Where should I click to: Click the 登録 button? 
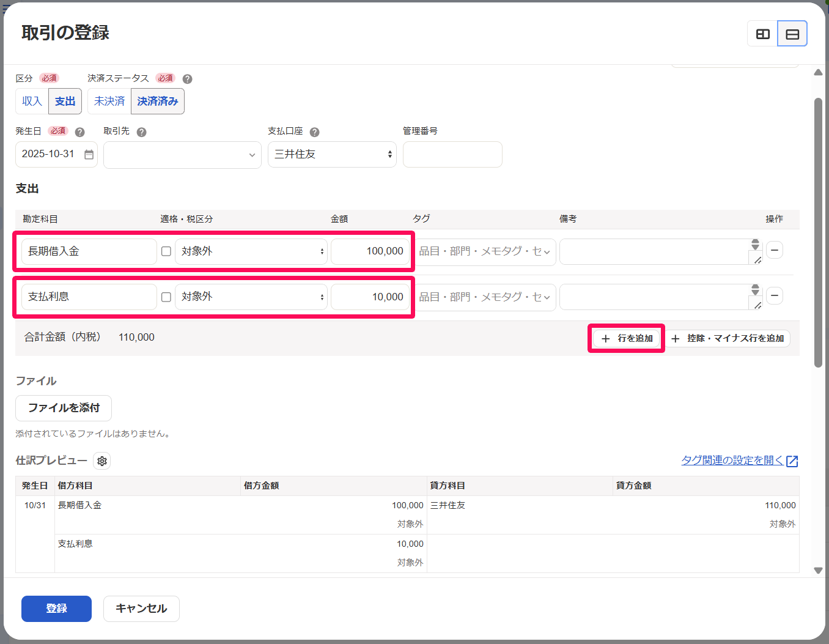(x=56, y=609)
